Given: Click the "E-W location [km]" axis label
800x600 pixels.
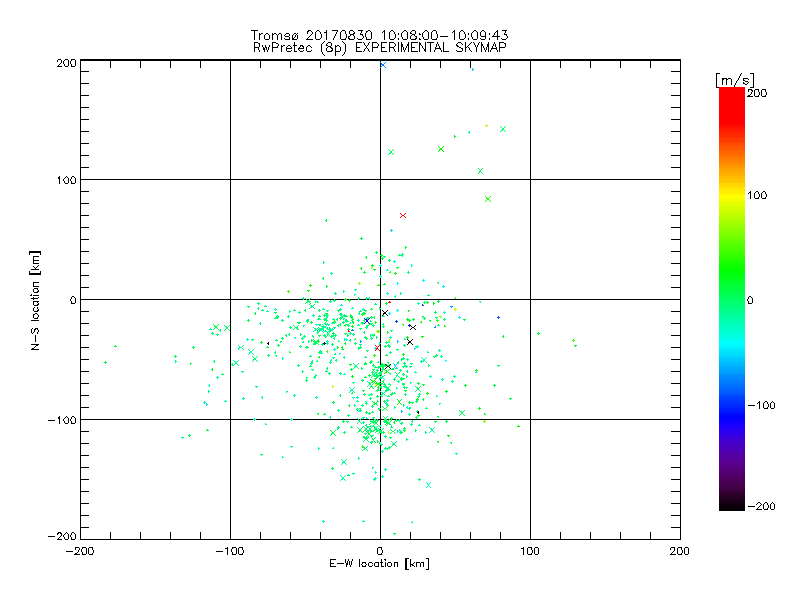Looking at the screenshot, I should click(379, 564).
